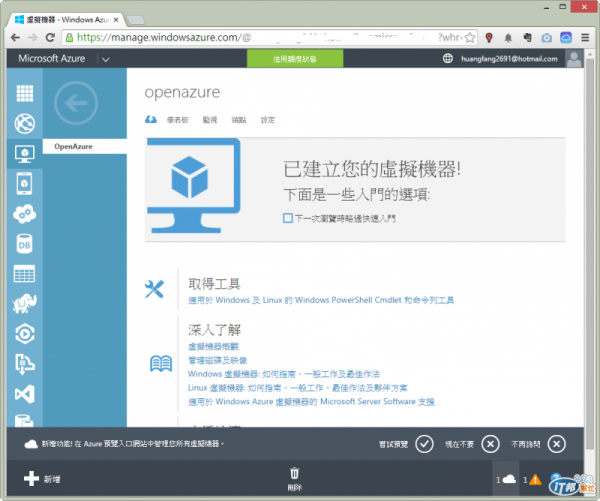Viewport: 600px width, 501px height.
Task: Click the language globe icon in header
Action: [x=448, y=59]
